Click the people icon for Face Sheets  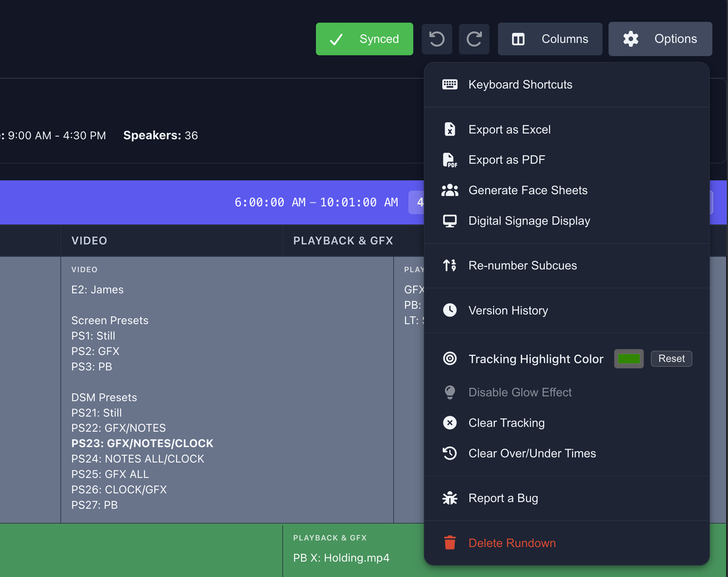(x=449, y=191)
